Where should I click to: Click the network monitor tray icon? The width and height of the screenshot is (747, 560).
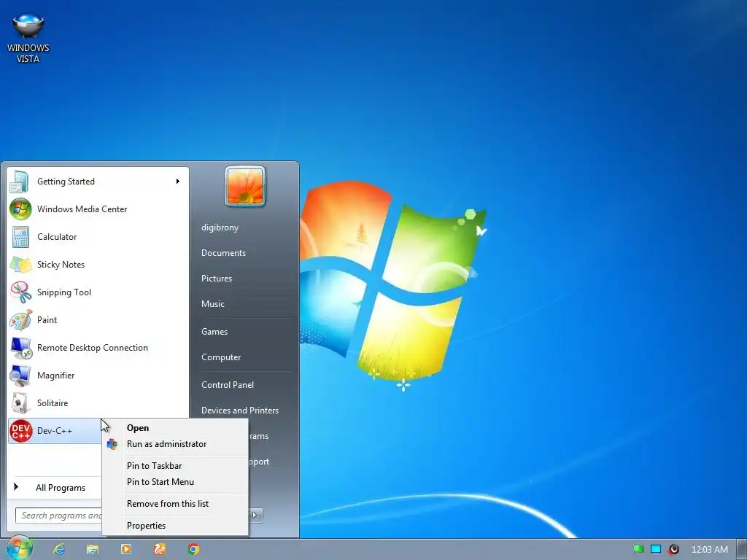pos(656,549)
